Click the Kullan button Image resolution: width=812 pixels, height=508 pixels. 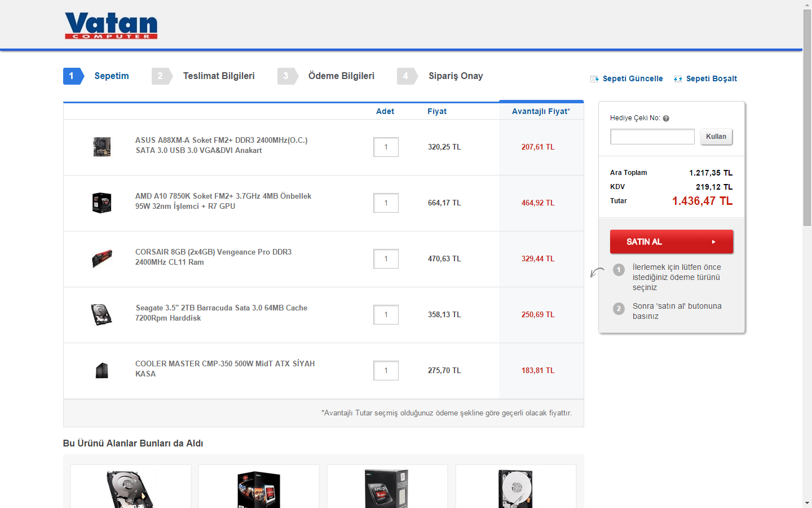[x=716, y=137]
